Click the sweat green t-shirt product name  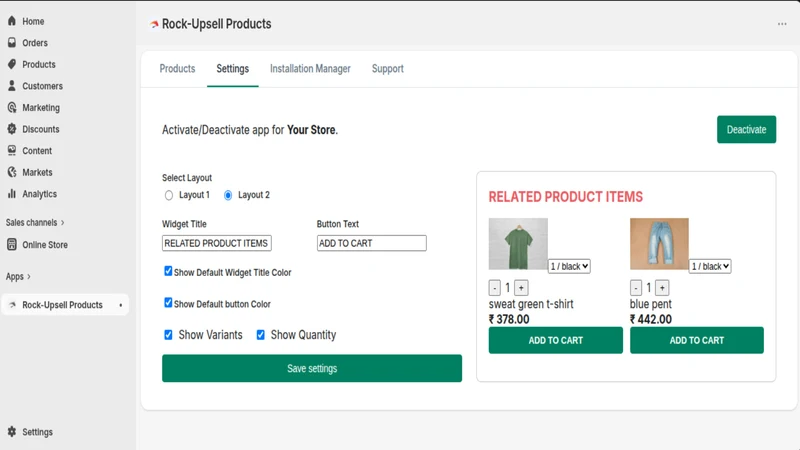531,304
